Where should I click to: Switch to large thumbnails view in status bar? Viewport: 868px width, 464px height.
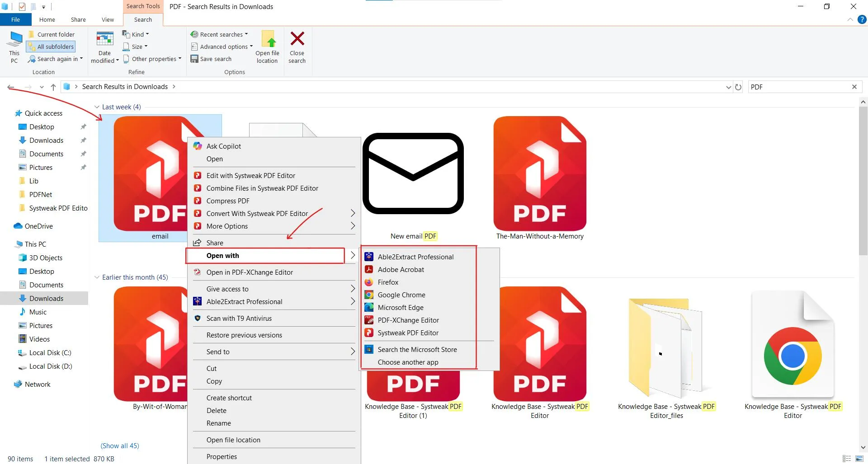(x=859, y=459)
